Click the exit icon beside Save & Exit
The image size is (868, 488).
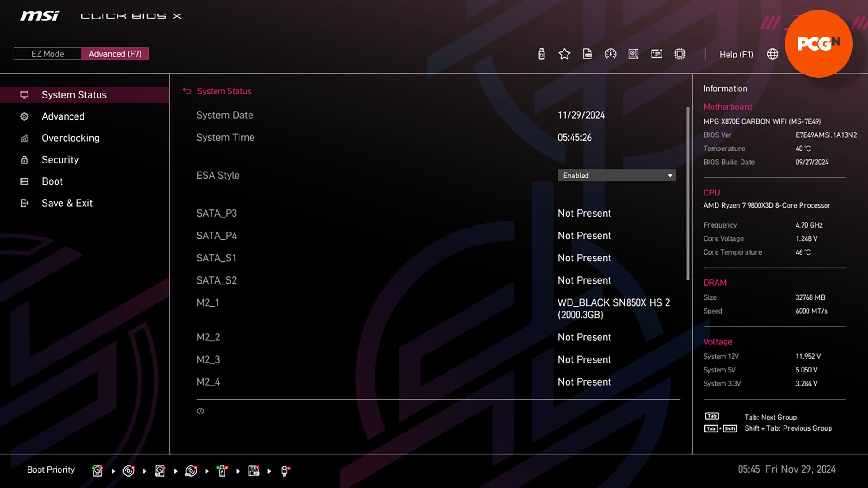24,203
